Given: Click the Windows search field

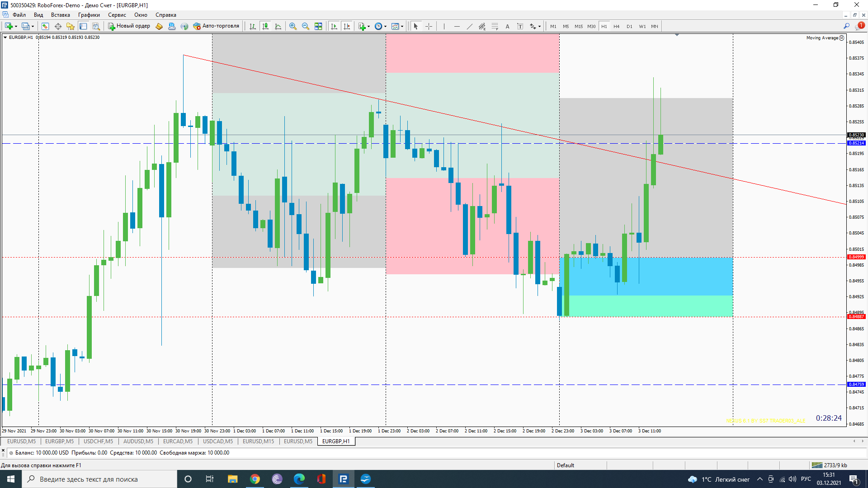Looking at the screenshot, I should coord(99,479).
